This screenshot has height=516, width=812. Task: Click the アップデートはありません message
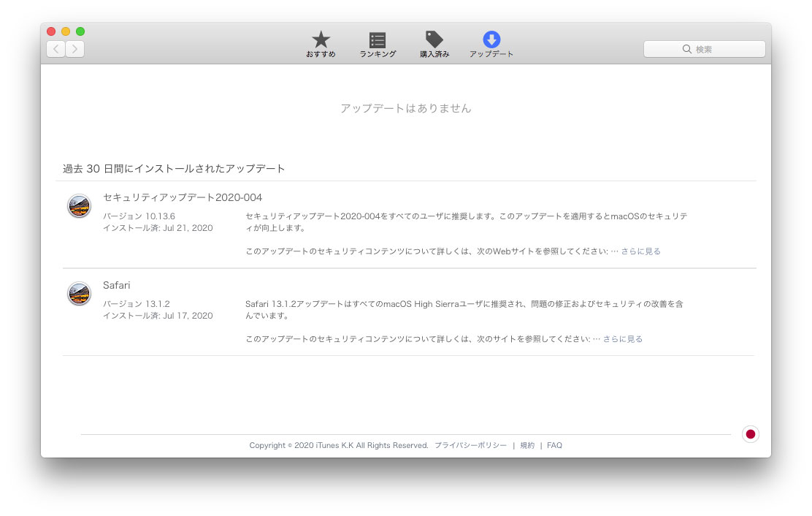coord(406,108)
